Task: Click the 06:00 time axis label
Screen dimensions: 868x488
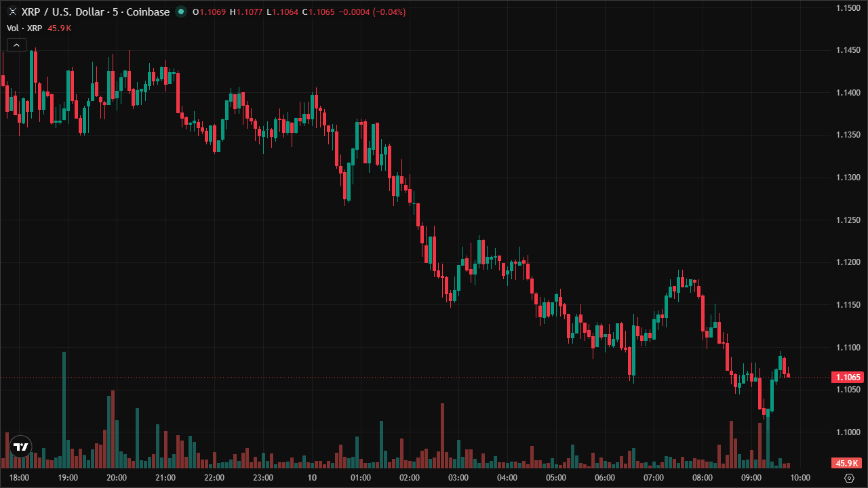Action: point(605,478)
